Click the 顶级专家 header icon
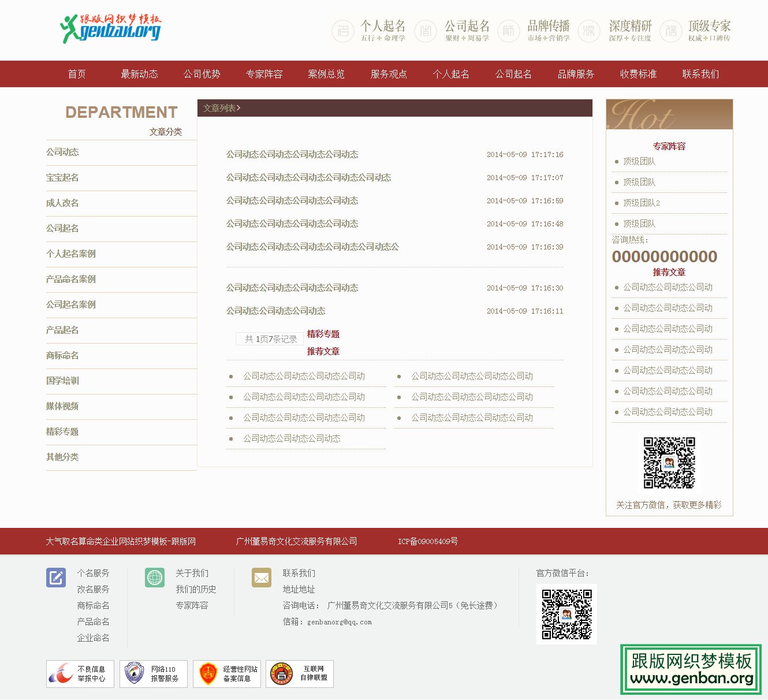This screenshot has height=700, width=768. [671, 31]
